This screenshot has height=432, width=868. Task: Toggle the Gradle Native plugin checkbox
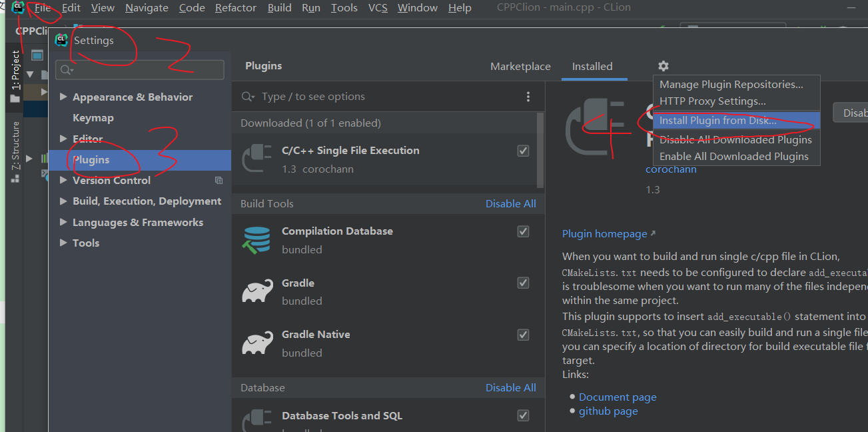[523, 335]
